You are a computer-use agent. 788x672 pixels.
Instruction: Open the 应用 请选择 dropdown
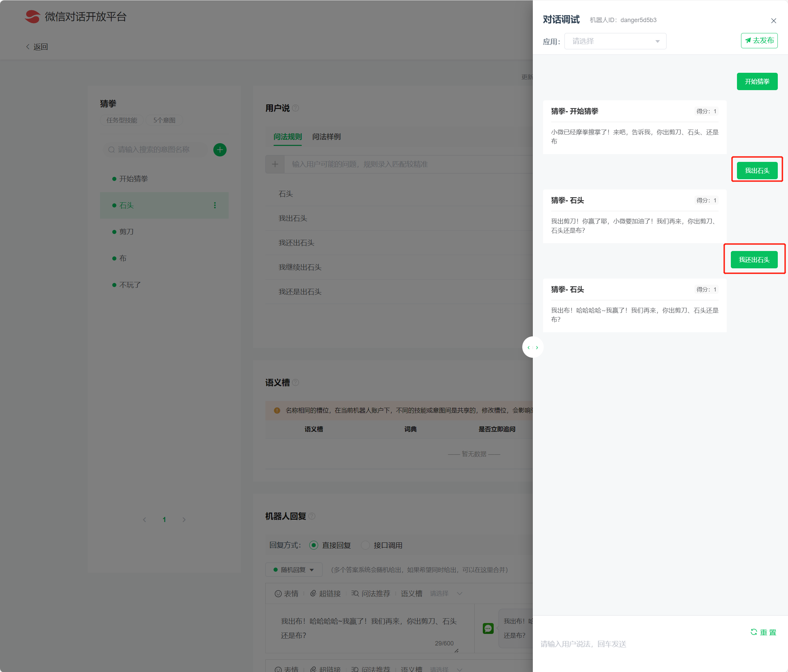click(615, 41)
